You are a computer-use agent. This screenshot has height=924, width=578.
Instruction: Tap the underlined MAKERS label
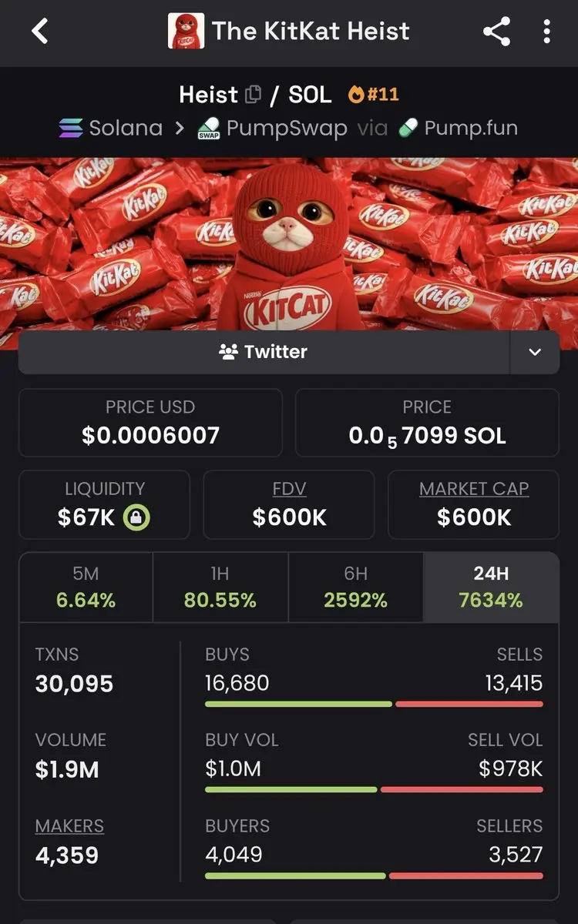[x=69, y=826]
